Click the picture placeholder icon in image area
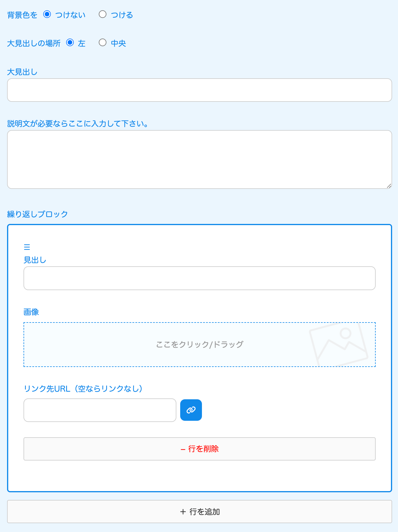This screenshot has width=398, height=532. (x=338, y=345)
